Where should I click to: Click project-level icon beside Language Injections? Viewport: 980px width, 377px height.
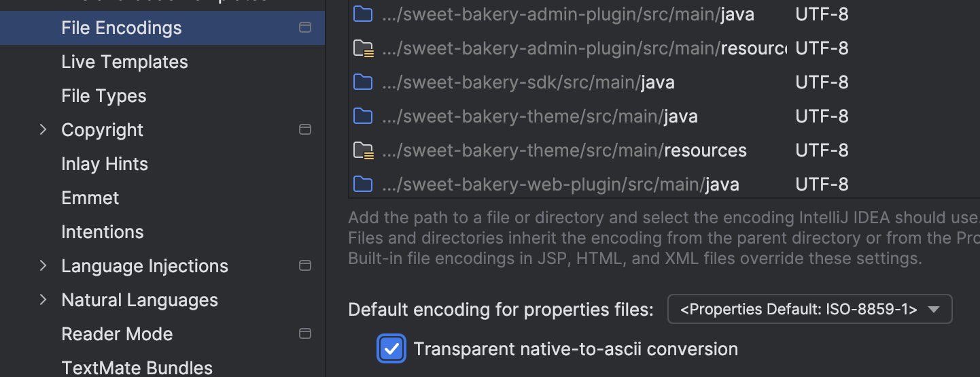305,266
